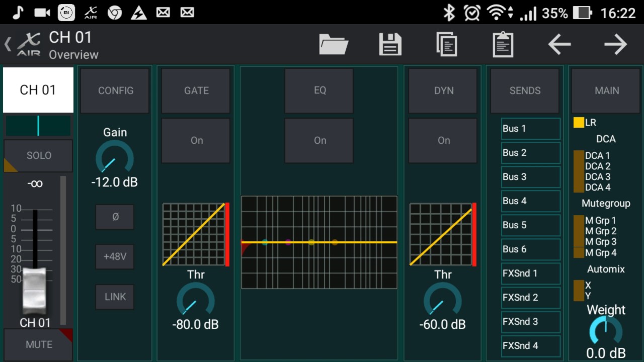Select the Bus 1 send
The height and width of the screenshot is (362, 644).
(x=531, y=129)
